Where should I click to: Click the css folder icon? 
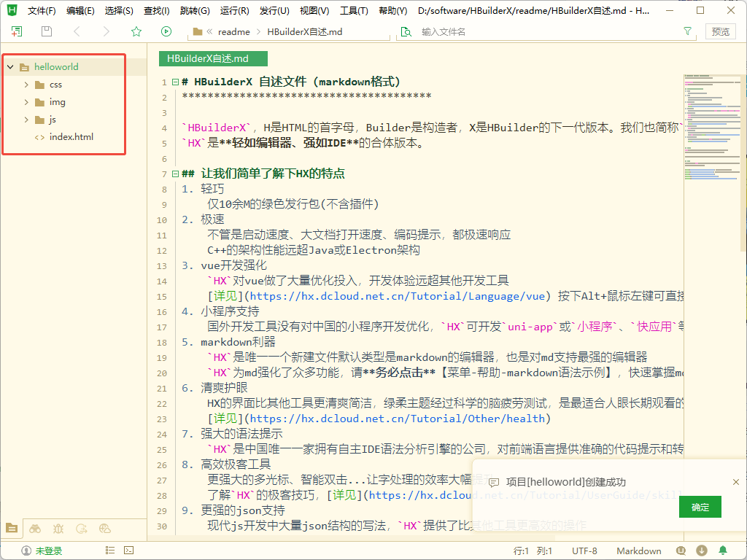click(40, 85)
